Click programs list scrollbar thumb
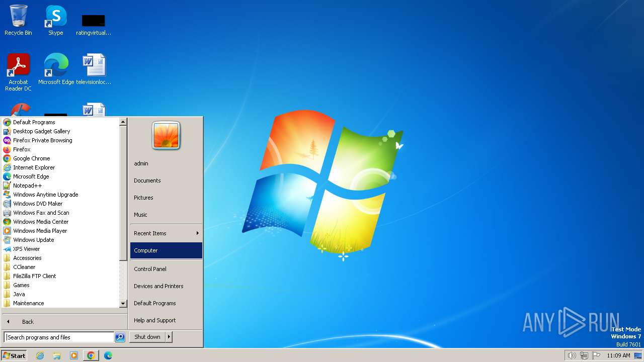 point(123,193)
